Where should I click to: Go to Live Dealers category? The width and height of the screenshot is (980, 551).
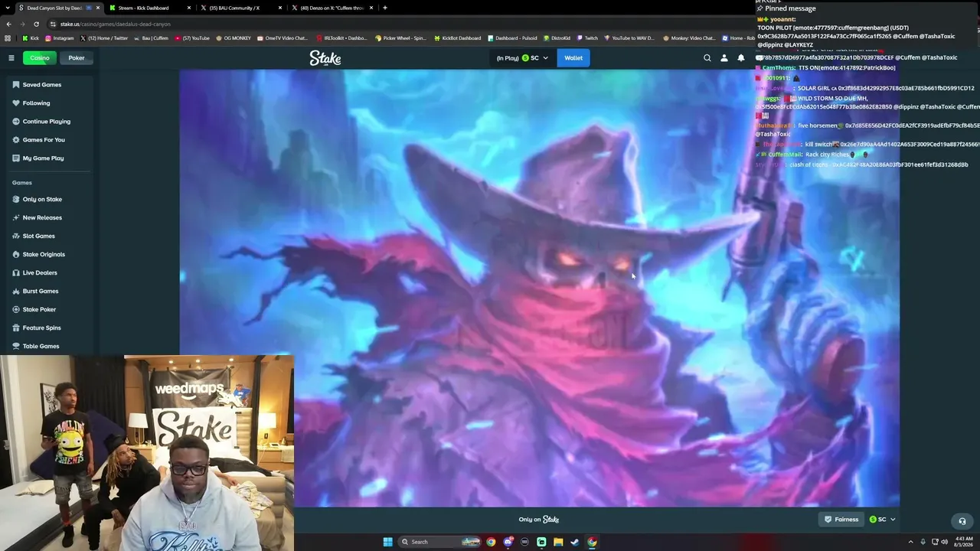tap(50, 273)
